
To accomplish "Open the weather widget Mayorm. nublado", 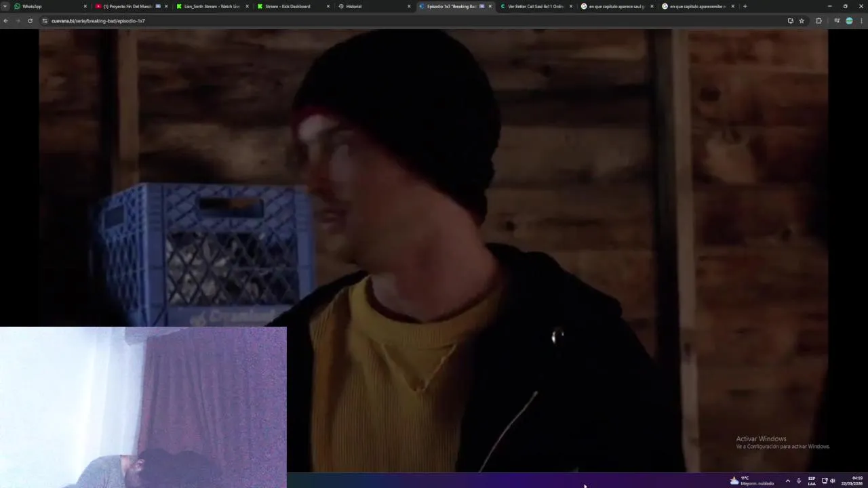I will (752, 481).
